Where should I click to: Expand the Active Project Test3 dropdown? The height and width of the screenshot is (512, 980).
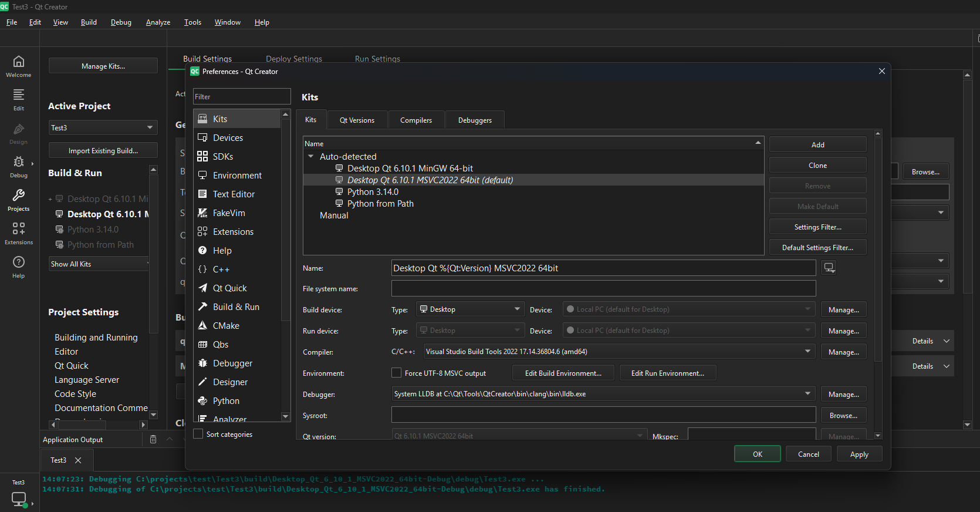pos(103,127)
